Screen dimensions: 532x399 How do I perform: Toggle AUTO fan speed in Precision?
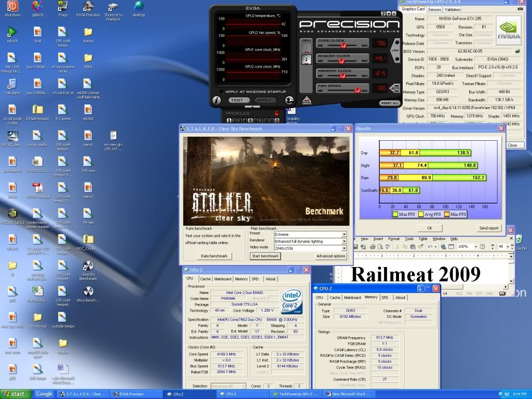[x=395, y=88]
